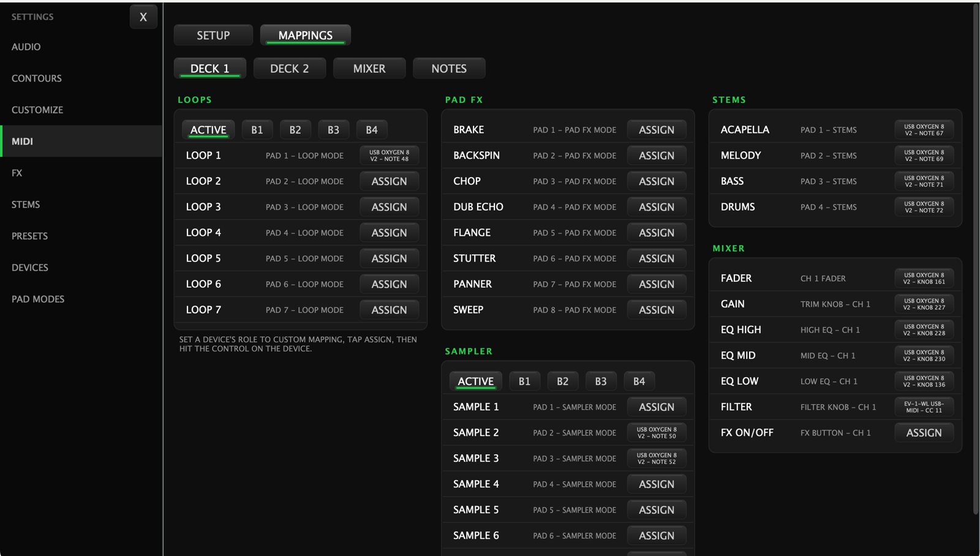Close settings with the X button
The image size is (980, 556).
[143, 17]
